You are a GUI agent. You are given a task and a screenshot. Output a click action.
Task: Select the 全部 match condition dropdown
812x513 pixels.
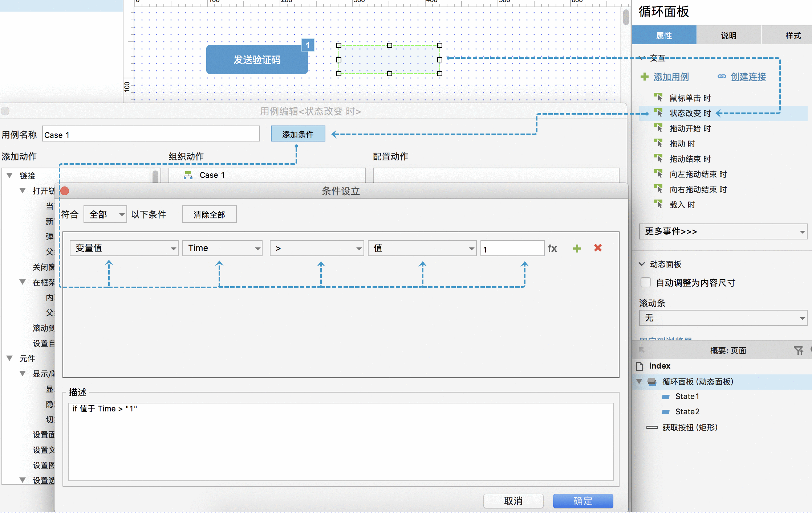tap(104, 214)
